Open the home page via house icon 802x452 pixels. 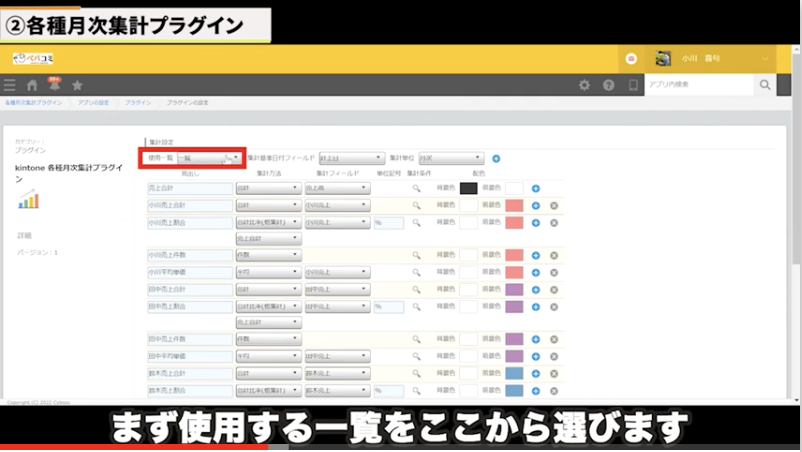coord(32,86)
